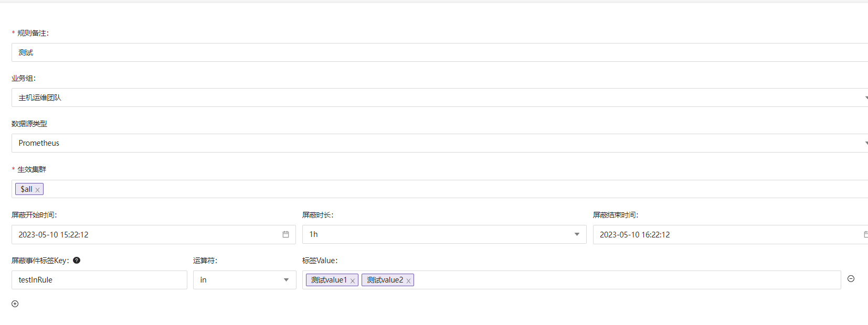This screenshot has height=325, width=868.
Task: Click the 业务组 label
Action: pyautogui.click(x=24, y=78)
